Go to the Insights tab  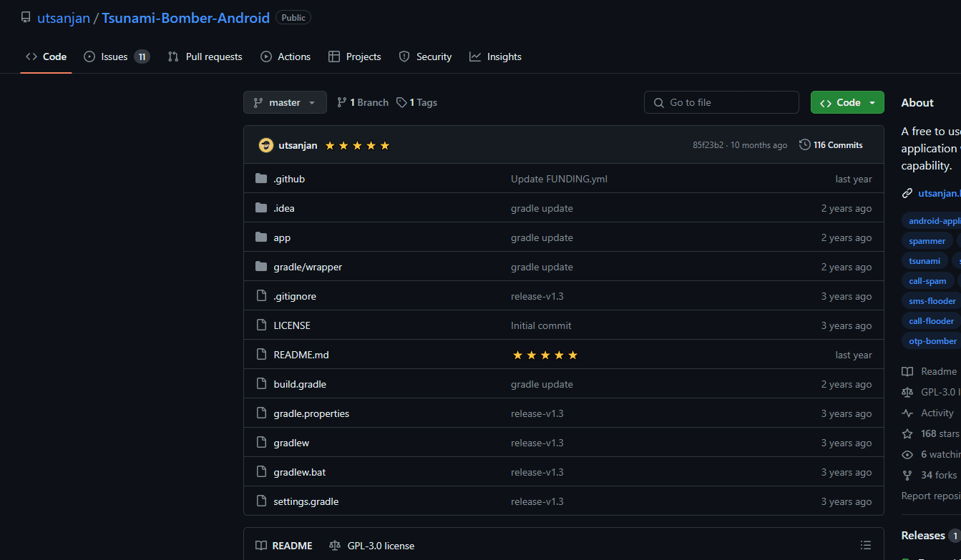click(x=496, y=57)
